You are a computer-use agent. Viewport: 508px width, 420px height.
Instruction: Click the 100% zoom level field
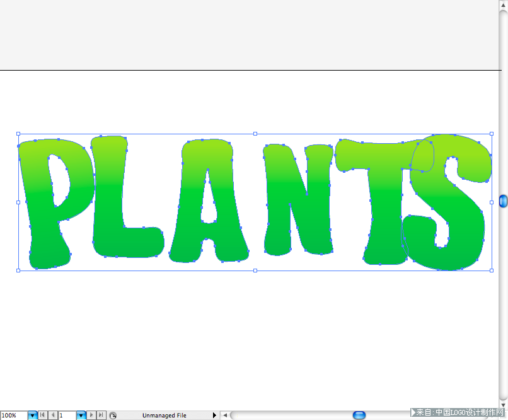pos(14,415)
